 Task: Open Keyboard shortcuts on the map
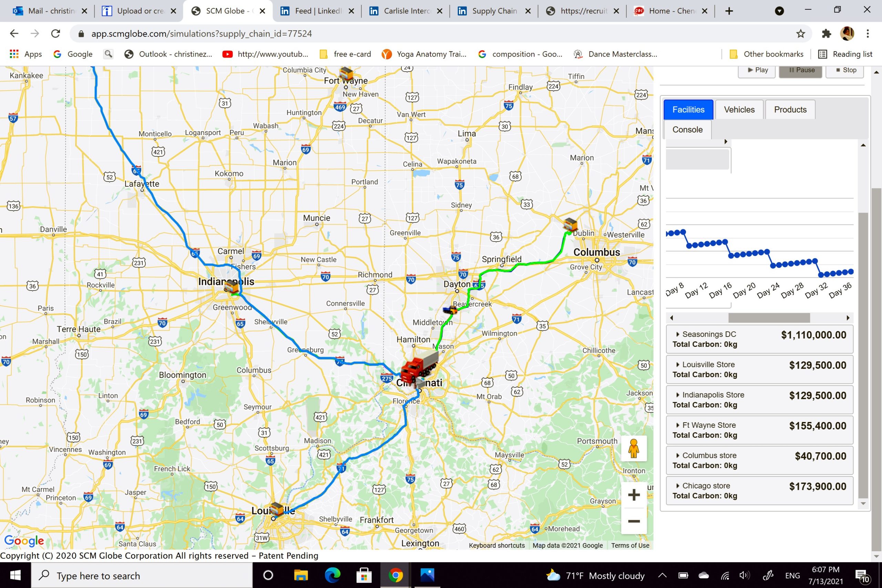tap(497, 546)
